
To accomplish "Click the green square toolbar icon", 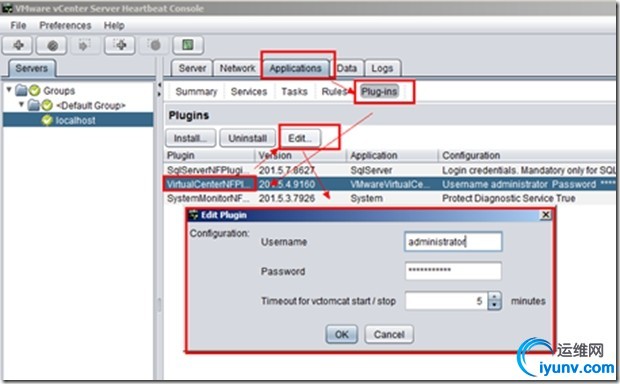I will coord(188,45).
